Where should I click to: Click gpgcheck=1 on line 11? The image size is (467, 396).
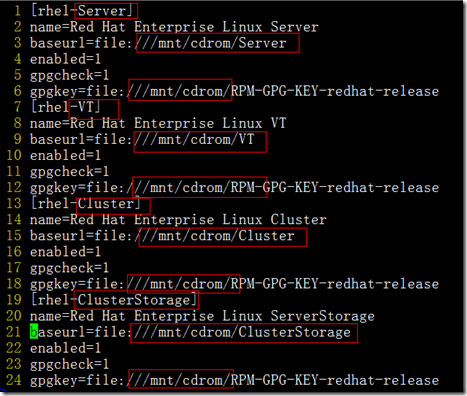click(x=69, y=171)
